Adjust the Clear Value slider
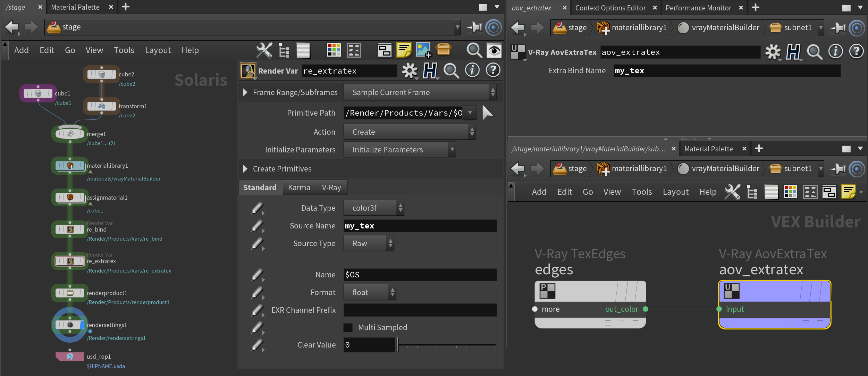This screenshot has height=376, width=868. (447, 345)
